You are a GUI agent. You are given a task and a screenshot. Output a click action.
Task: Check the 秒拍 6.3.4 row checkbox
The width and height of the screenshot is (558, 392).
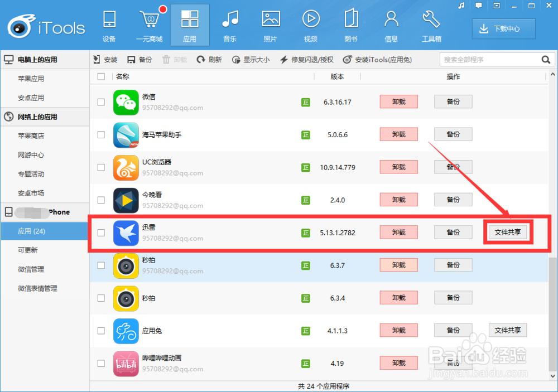[x=101, y=298]
